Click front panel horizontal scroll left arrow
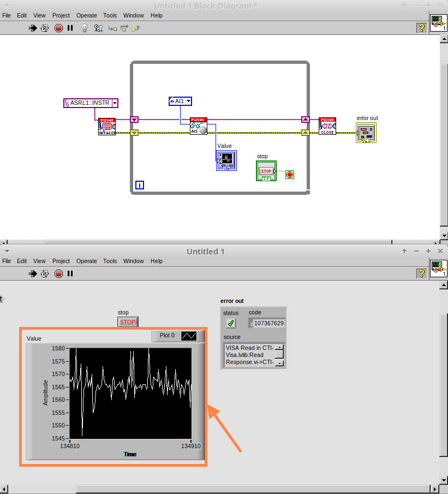Viewport: 448px width, 494px height. [x=3, y=489]
